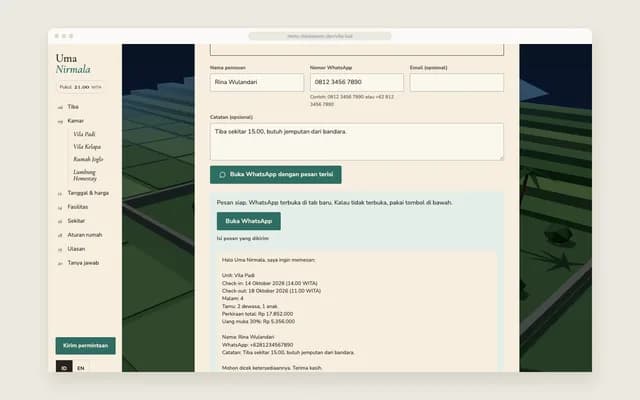The width and height of the screenshot is (640, 400).
Task: Click the 'Check-out: 18 Oktober 2026' line
Action: pyautogui.click(x=271, y=291)
